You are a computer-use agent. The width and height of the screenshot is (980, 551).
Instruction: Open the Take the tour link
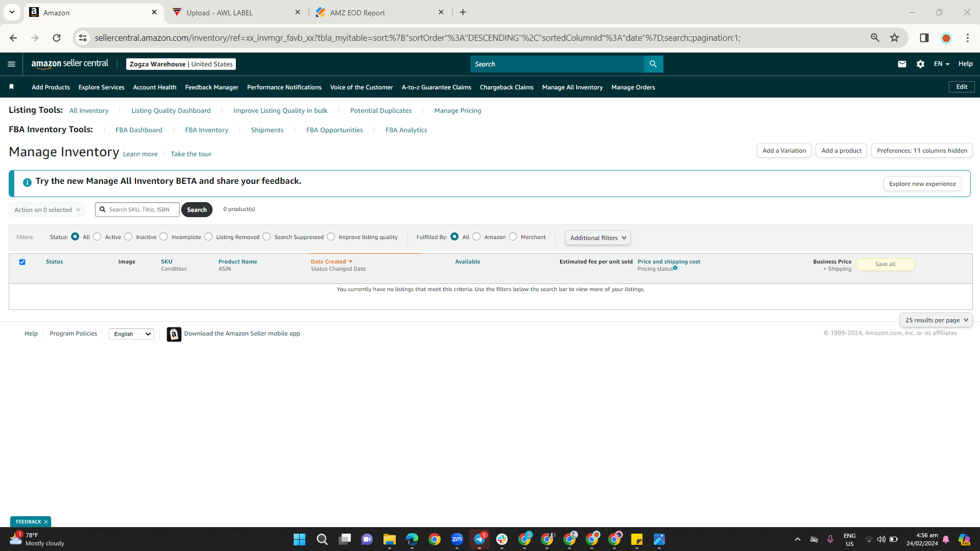point(191,154)
